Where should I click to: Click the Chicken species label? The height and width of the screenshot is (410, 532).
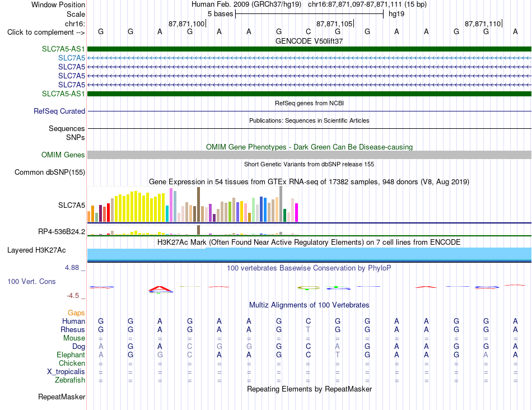coord(72,363)
